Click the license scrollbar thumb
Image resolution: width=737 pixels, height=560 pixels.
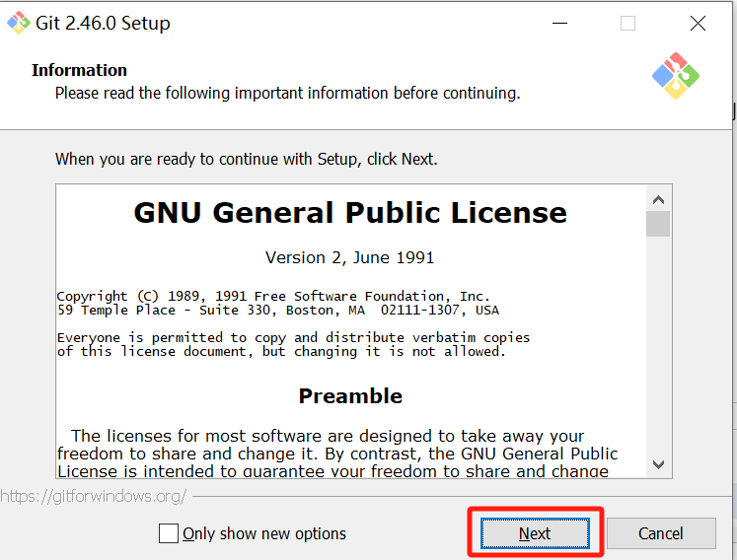[x=658, y=224]
